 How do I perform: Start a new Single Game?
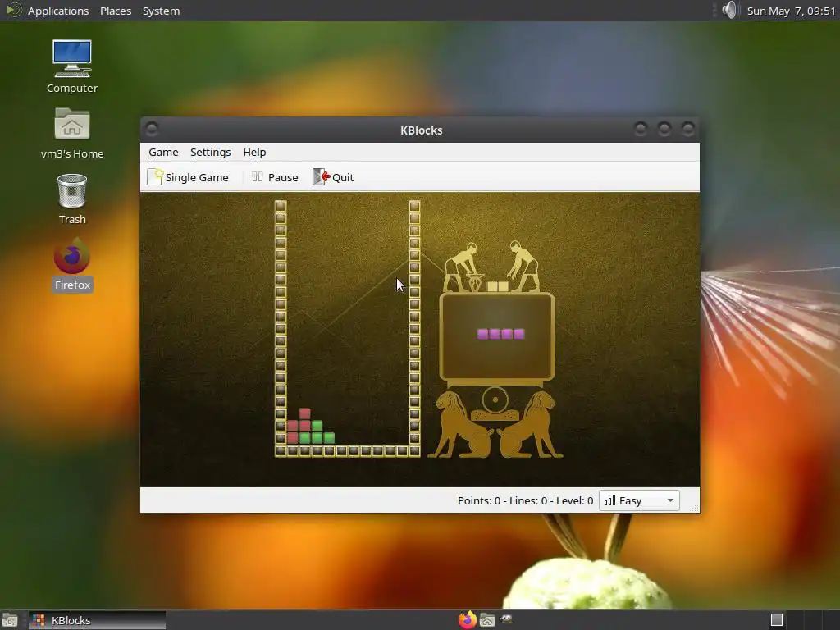click(188, 177)
